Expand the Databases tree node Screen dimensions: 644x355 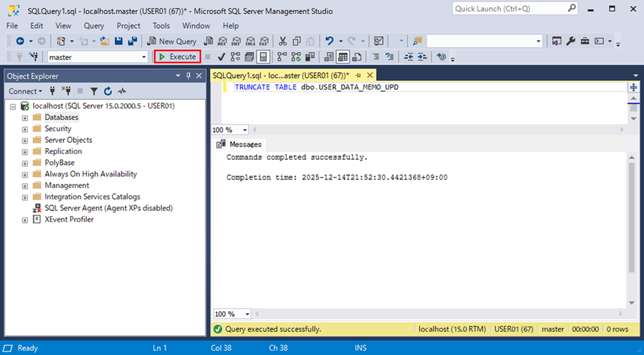pyautogui.click(x=25, y=118)
